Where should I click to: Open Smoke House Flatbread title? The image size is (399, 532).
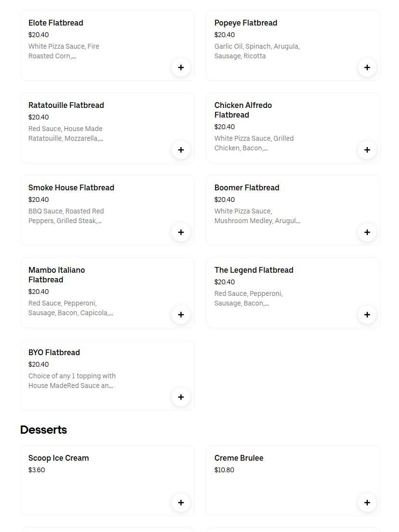[x=71, y=187]
